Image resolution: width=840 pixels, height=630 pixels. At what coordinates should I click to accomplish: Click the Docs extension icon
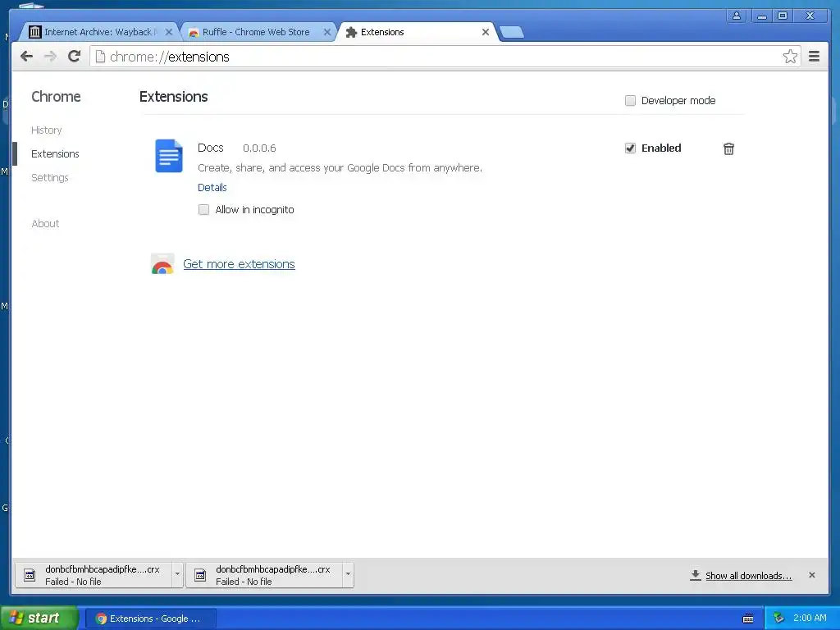pyautogui.click(x=169, y=156)
